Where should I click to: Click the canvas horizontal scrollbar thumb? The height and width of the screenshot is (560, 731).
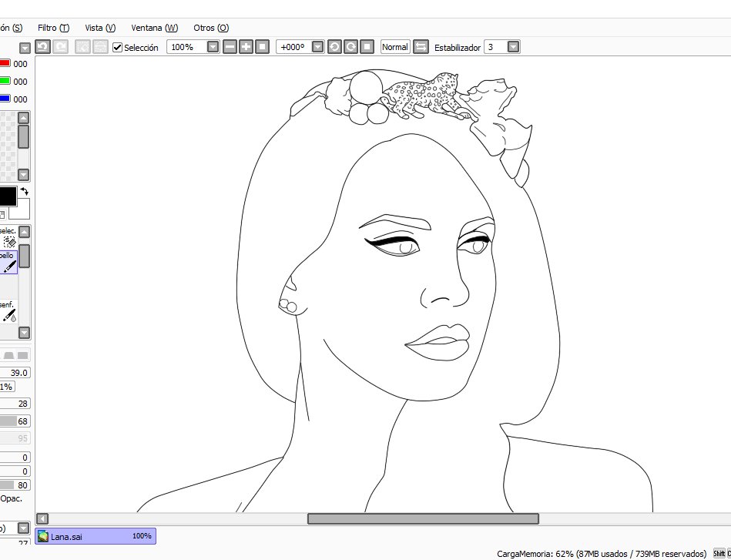[423, 518]
